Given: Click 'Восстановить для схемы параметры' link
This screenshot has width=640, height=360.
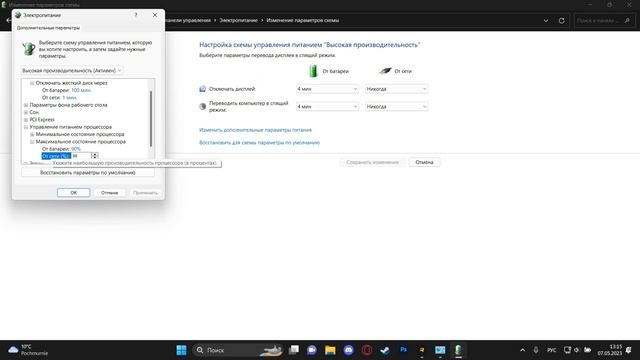Looking at the screenshot, I should tap(260, 142).
